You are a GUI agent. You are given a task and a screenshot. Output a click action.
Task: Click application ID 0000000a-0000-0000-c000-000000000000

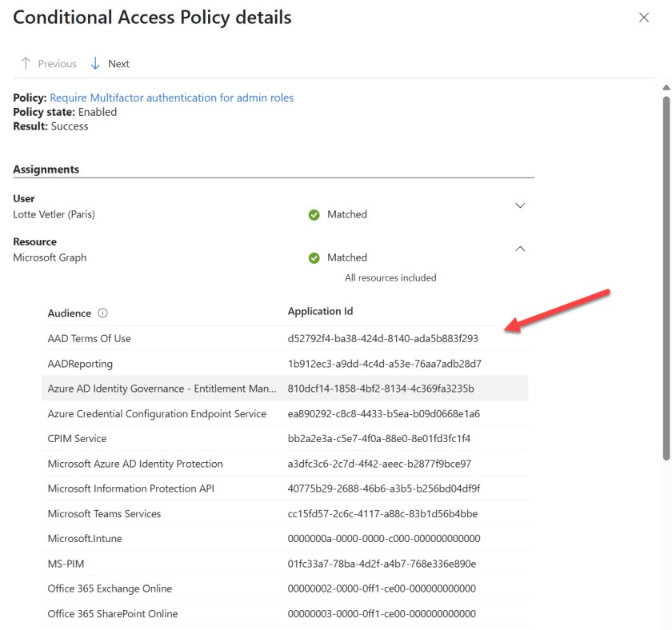tap(384, 538)
